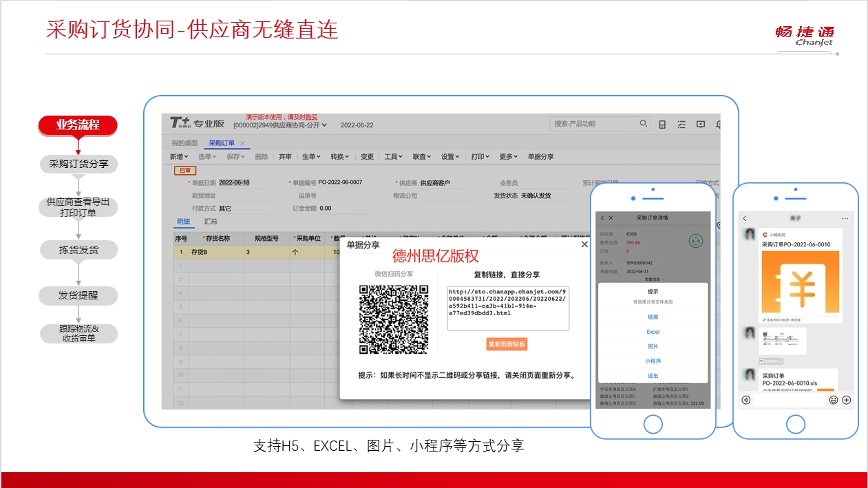Open the 联查 dropdown menu
The width and height of the screenshot is (868, 488).
(x=422, y=157)
